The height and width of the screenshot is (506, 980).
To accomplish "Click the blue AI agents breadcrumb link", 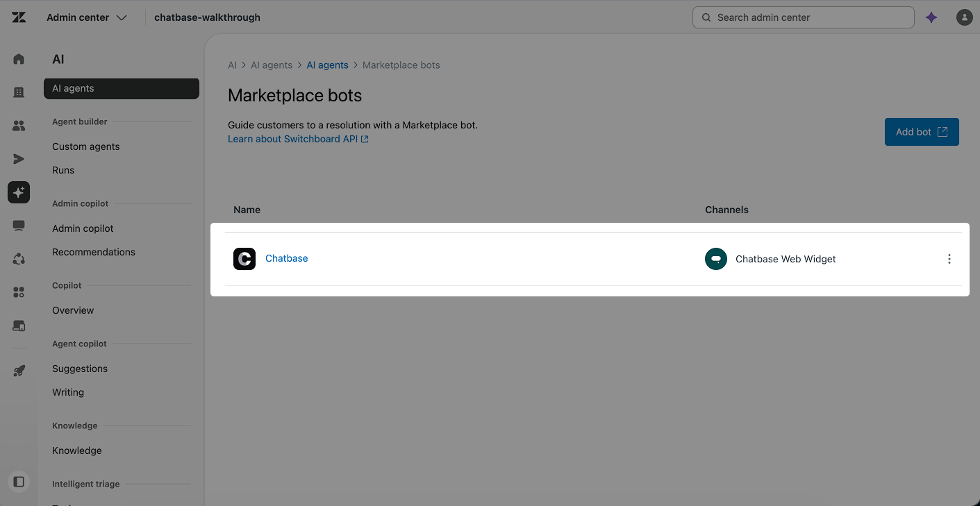I will click(328, 65).
